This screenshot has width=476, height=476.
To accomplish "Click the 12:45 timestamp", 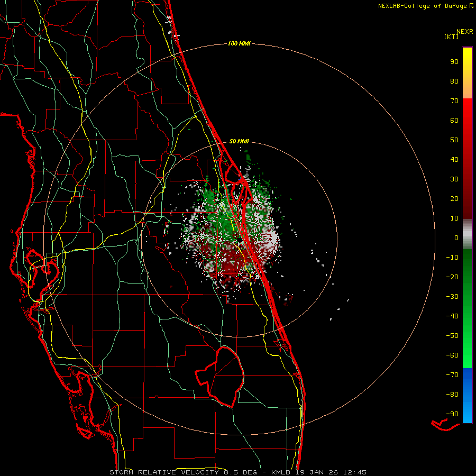I will coord(355,472).
